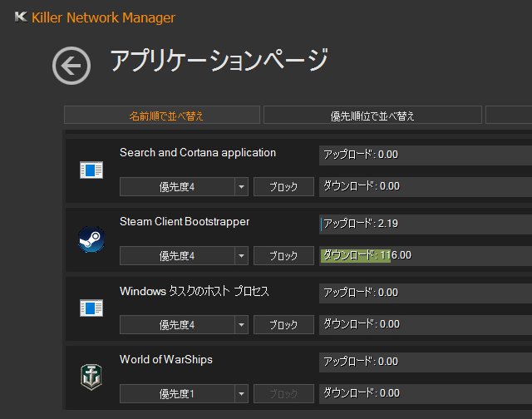
Task: Click the greyed ブロック button for World of WarShips
Action: click(x=283, y=393)
